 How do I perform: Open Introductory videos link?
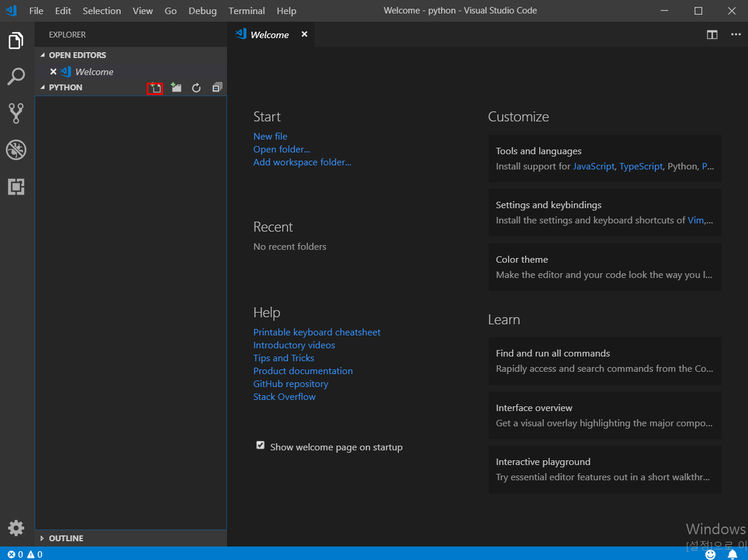(x=294, y=345)
